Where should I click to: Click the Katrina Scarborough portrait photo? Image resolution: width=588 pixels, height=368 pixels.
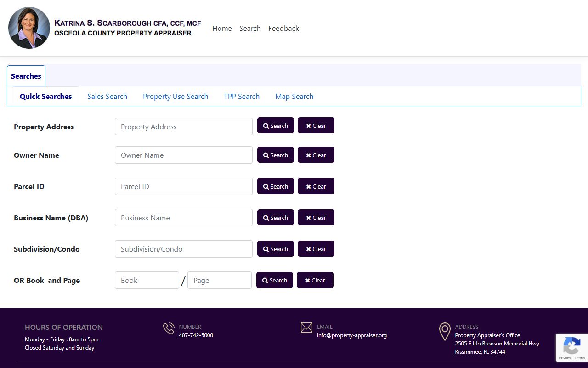29,28
